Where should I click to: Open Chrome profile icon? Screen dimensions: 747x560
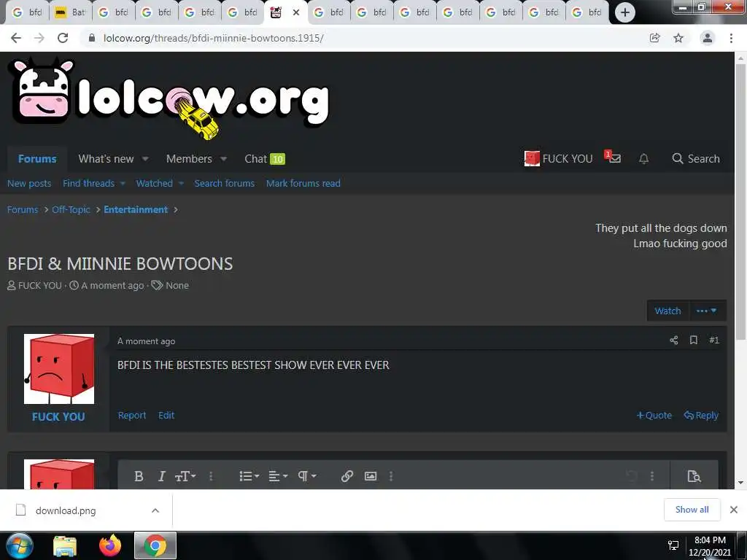pyautogui.click(x=708, y=38)
